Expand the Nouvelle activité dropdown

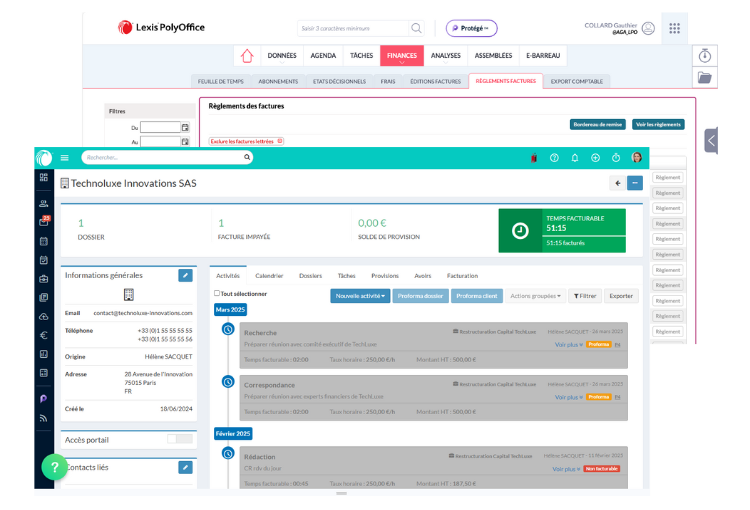pos(360,295)
